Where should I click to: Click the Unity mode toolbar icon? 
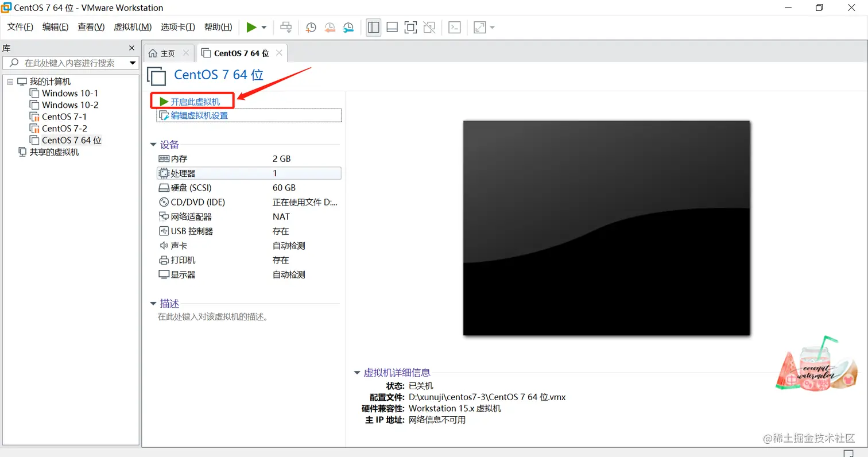[429, 27]
